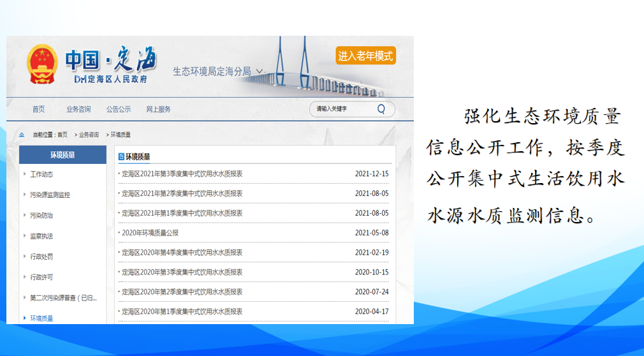644x356 pixels.
Task: Open 公告公示 navigation menu item
Action: point(119,109)
